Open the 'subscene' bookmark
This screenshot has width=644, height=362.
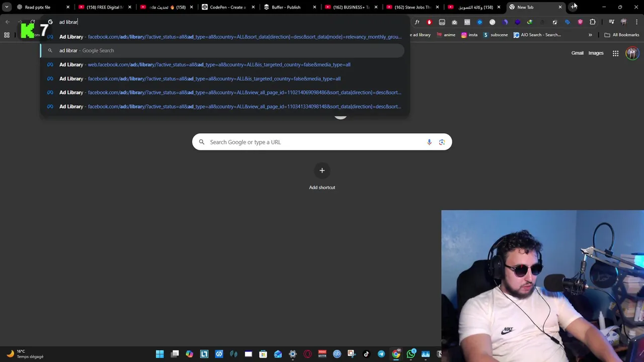coord(495,35)
